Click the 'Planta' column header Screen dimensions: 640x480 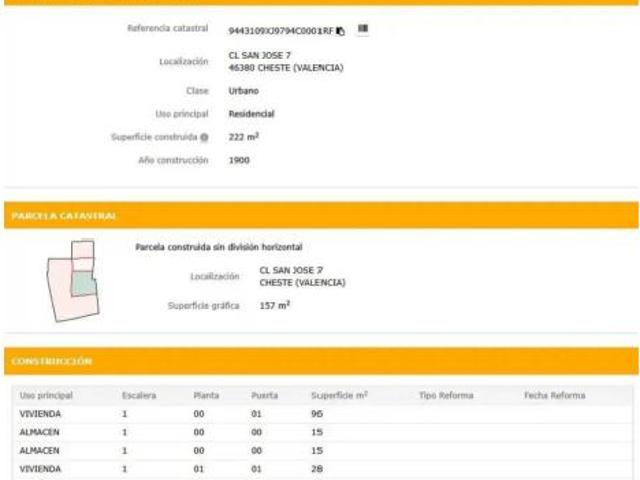(206, 395)
